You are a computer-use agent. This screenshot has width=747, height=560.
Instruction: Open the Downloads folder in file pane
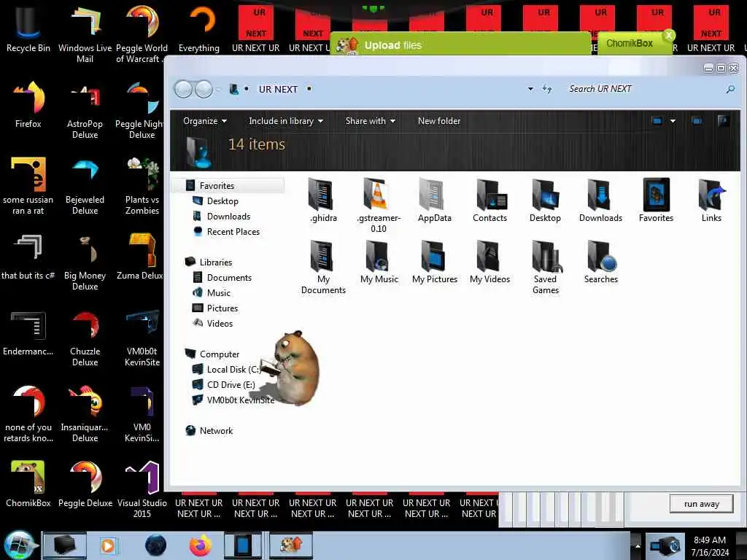pos(600,200)
